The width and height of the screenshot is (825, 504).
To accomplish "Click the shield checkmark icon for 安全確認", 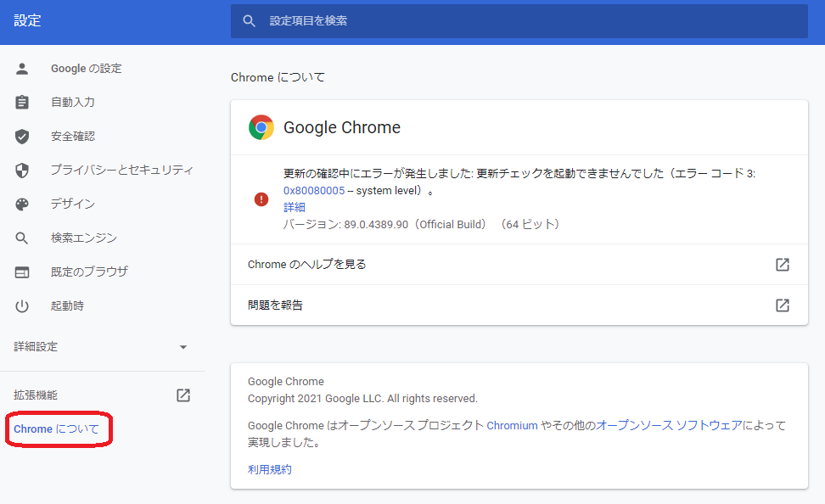I will pyautogui.click(x=22, y=137).
